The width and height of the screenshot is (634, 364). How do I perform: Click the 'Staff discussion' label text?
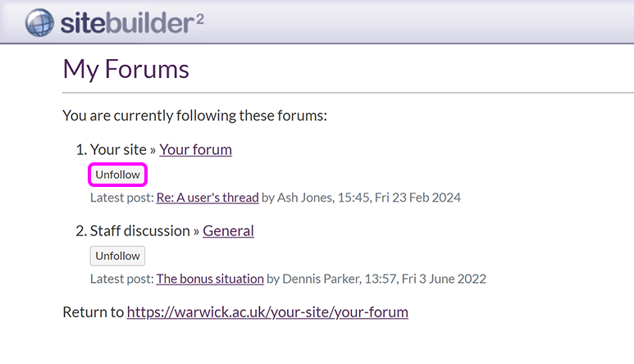pyautogui.click(x=139, y=230)
